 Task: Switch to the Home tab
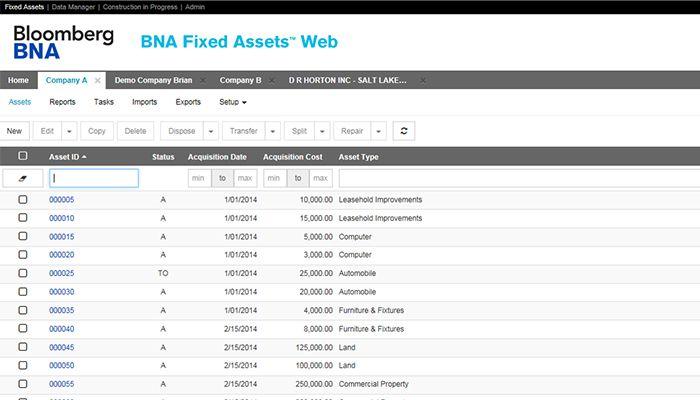18,80
